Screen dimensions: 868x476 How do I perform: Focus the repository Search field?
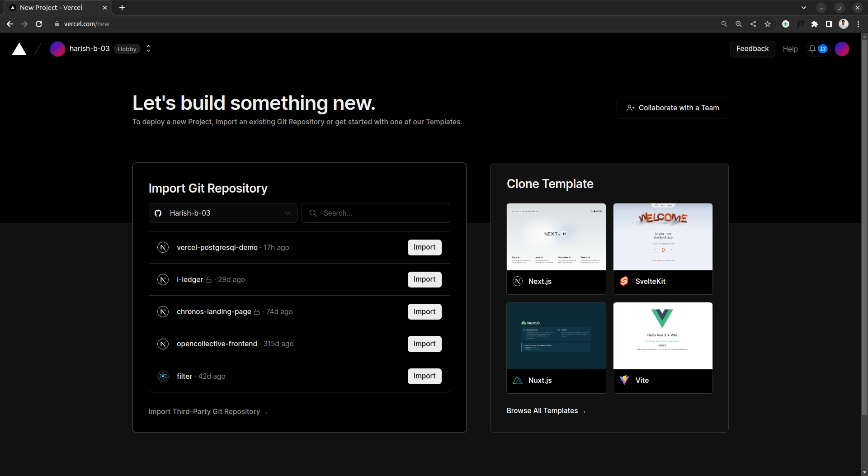376,213
